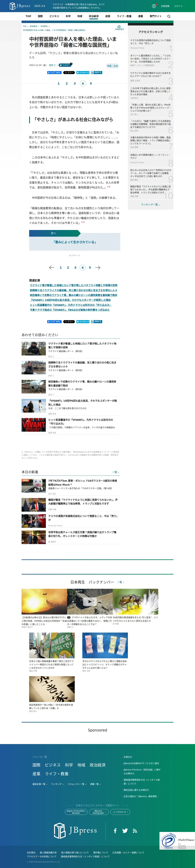
Task: Click the previous page arrow in pagination
Action: (51, 268)
